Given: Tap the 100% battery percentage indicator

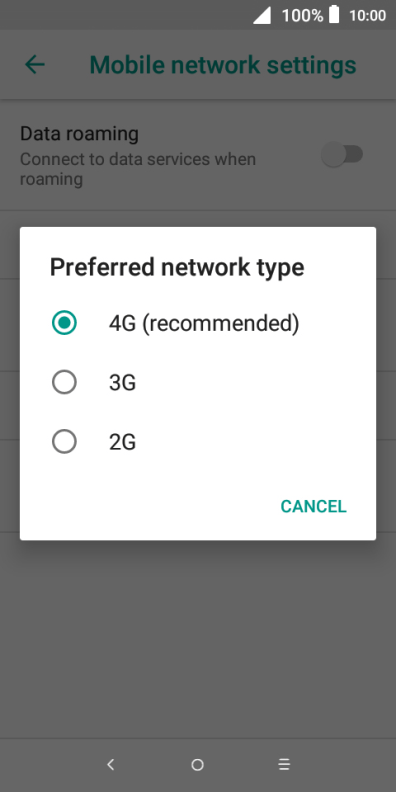Looking at the screenshot, I should pyautogui.click(x=302, y=16).
